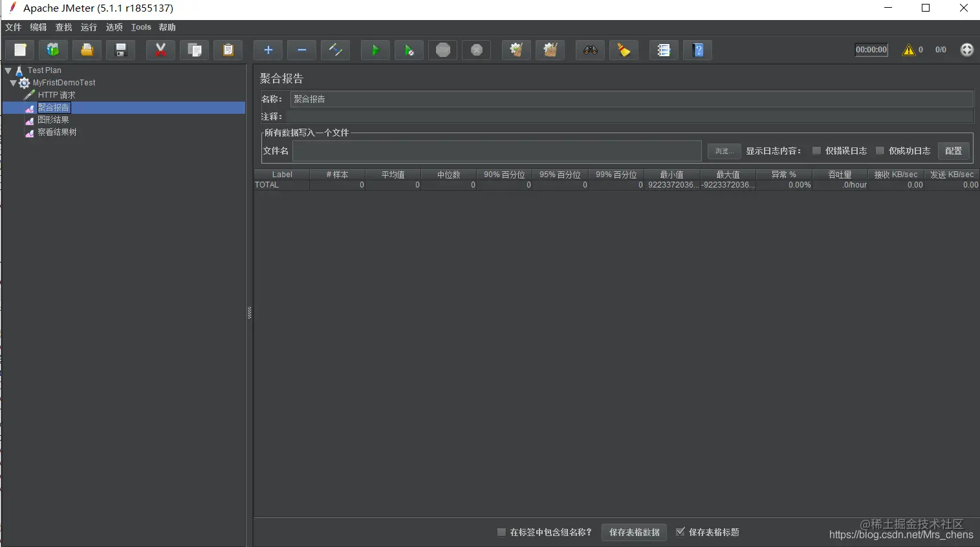
Task: Open the Function Helper dialog icon
Action: (664, 50)
